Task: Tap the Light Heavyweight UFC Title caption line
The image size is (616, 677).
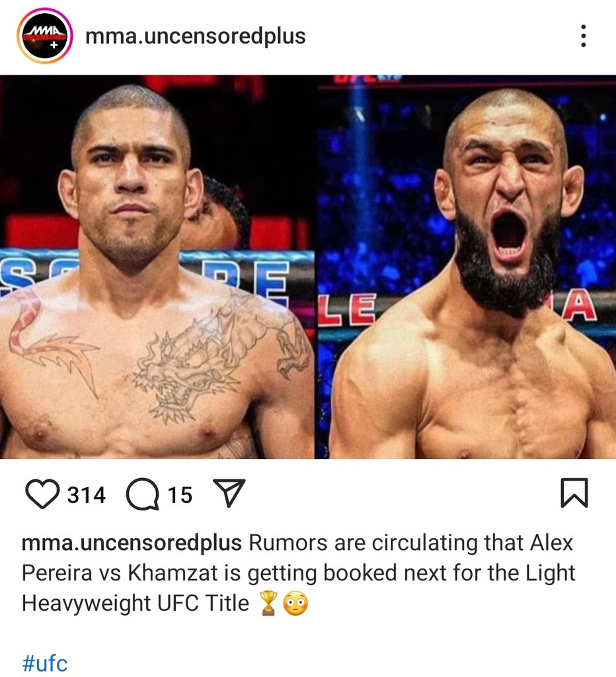Action: tap(135, 603)
